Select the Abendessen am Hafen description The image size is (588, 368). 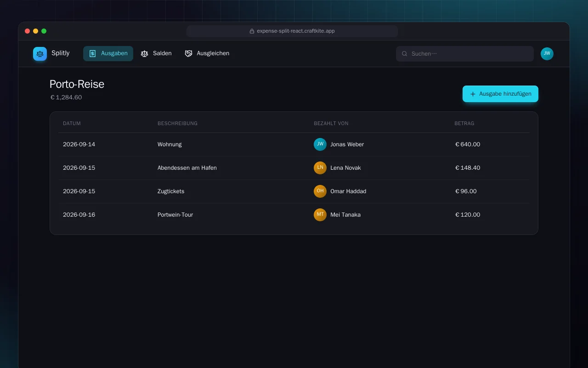pos(187,168)
